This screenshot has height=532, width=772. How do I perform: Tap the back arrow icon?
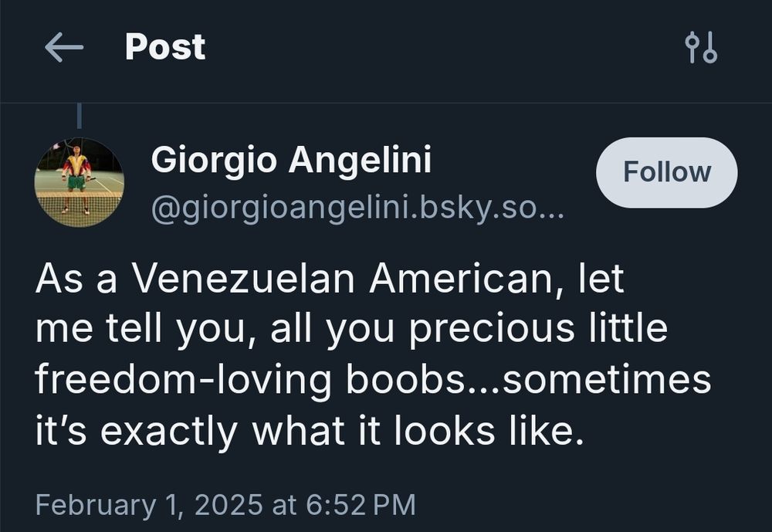tap(64, 48)
